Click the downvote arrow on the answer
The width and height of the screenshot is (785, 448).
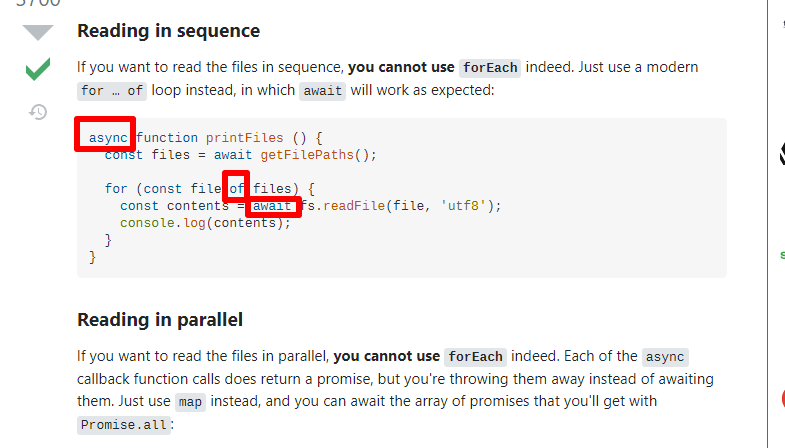coord(38,33)
